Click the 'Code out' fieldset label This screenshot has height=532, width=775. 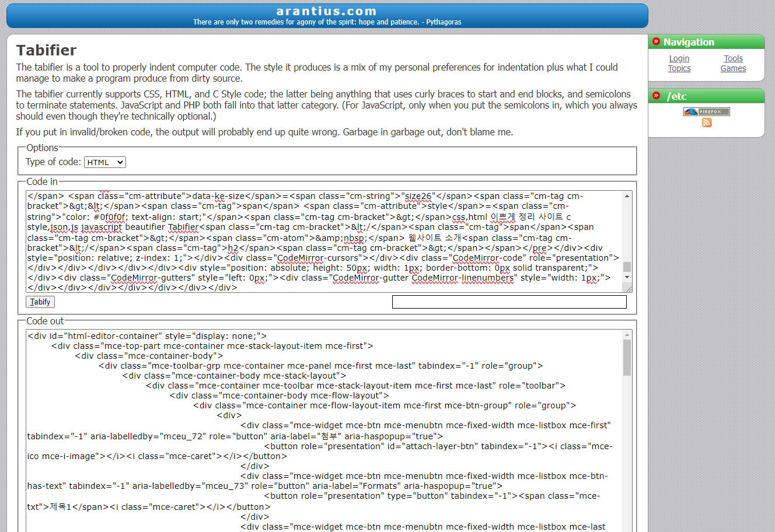[x=45, y=321]
